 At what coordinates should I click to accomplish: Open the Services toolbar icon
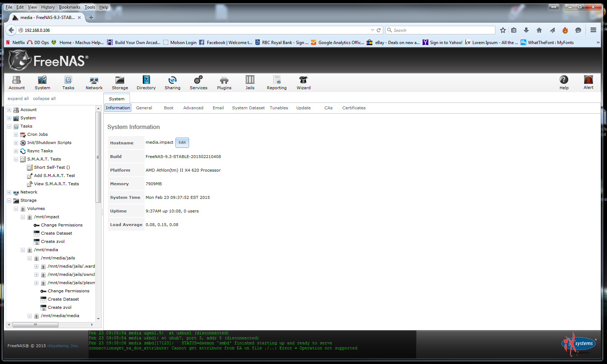tap(198, 83)
